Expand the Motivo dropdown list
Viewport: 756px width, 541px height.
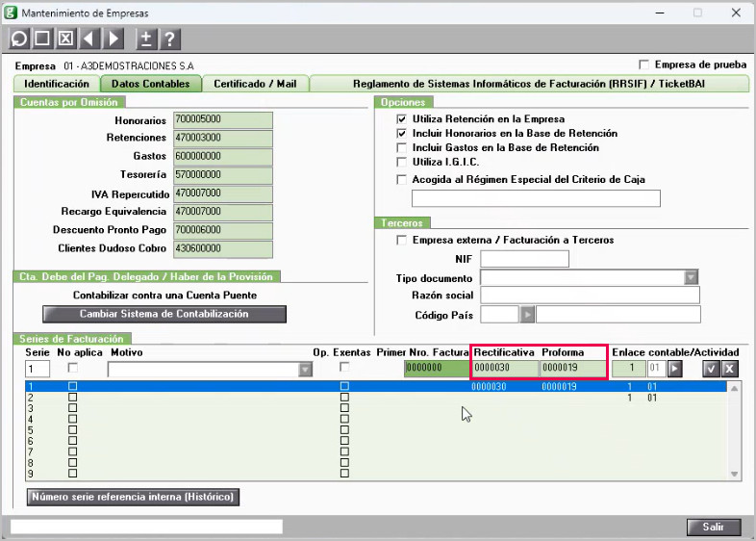point(305,371)
